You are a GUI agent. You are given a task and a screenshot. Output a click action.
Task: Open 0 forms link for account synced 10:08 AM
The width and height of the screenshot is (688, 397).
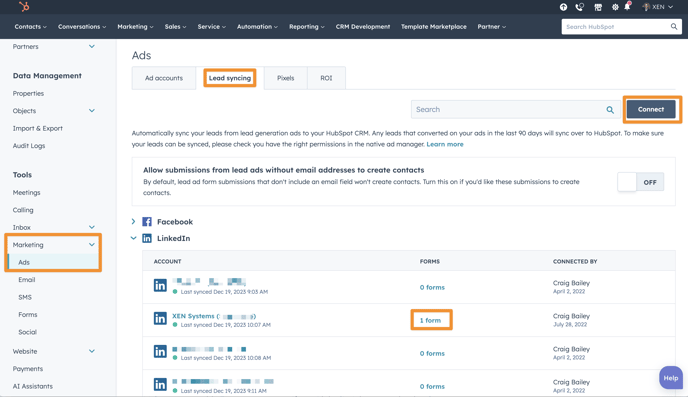click(432, 353)
